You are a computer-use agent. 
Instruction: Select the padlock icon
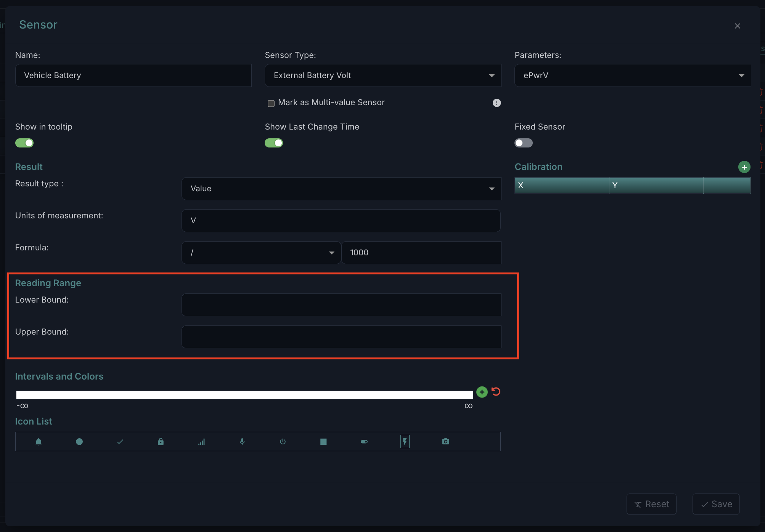161,442
